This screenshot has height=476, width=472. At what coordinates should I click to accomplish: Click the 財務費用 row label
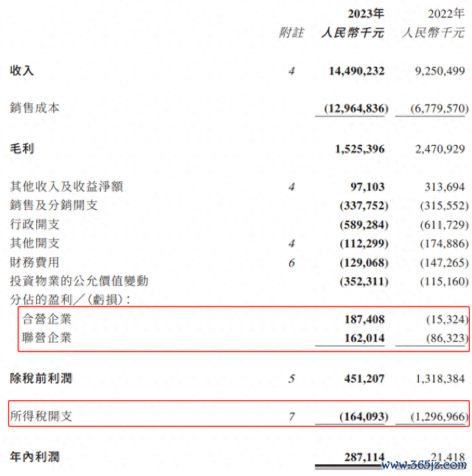point(35,262)
